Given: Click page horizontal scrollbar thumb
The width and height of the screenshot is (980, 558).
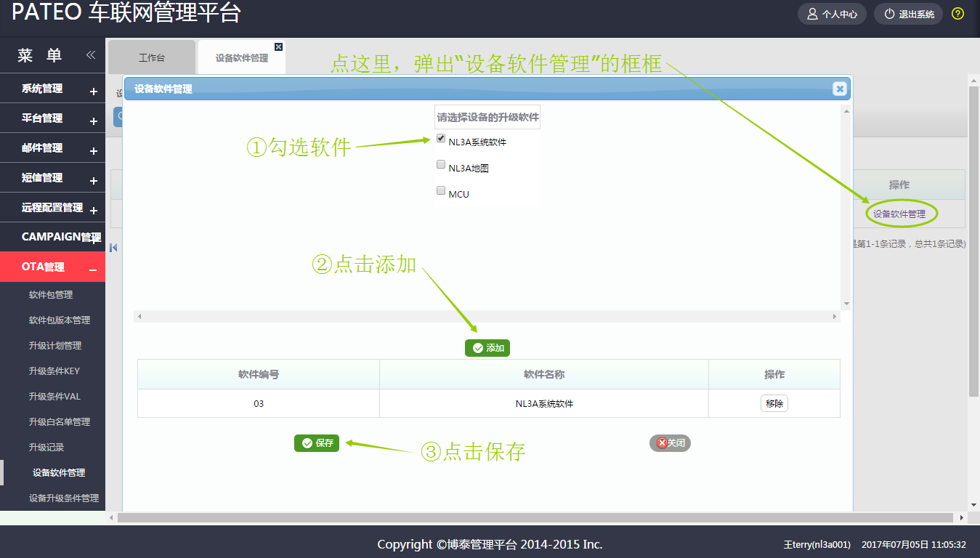Looking at the screenshot, I should [x=535, y=517].
